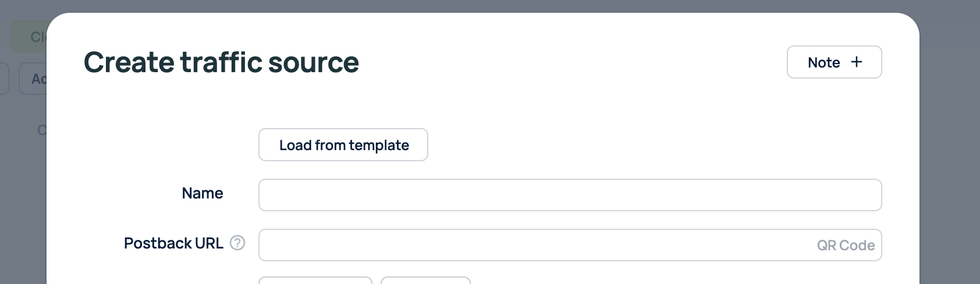Click the dimmed C text left of dialog
980x284 pixels.
[x=41, y=130]
